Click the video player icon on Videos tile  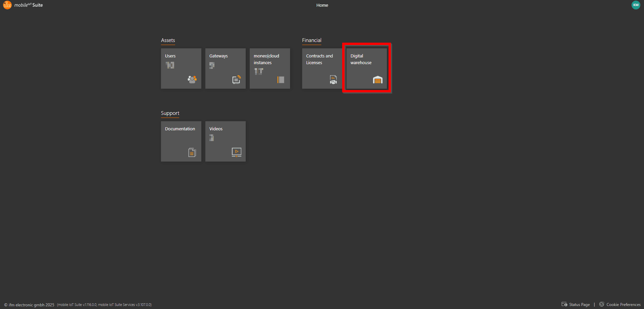[236, 152]
